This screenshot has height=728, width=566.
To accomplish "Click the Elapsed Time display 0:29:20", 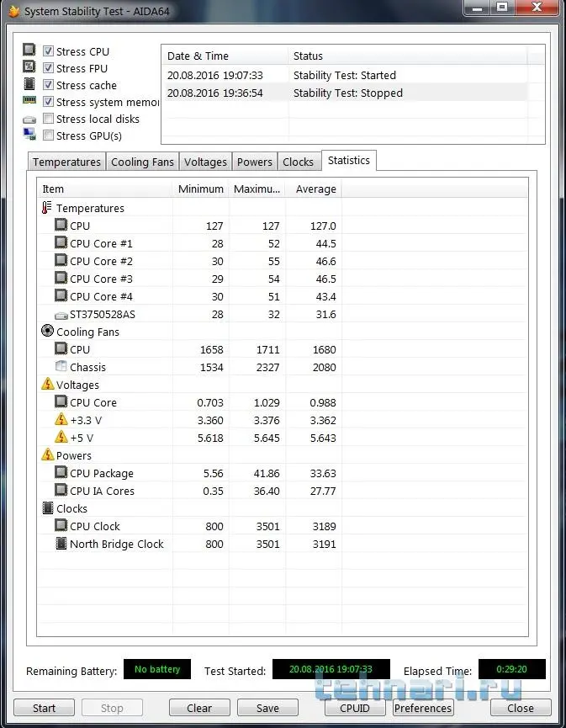I will point(511,669).
